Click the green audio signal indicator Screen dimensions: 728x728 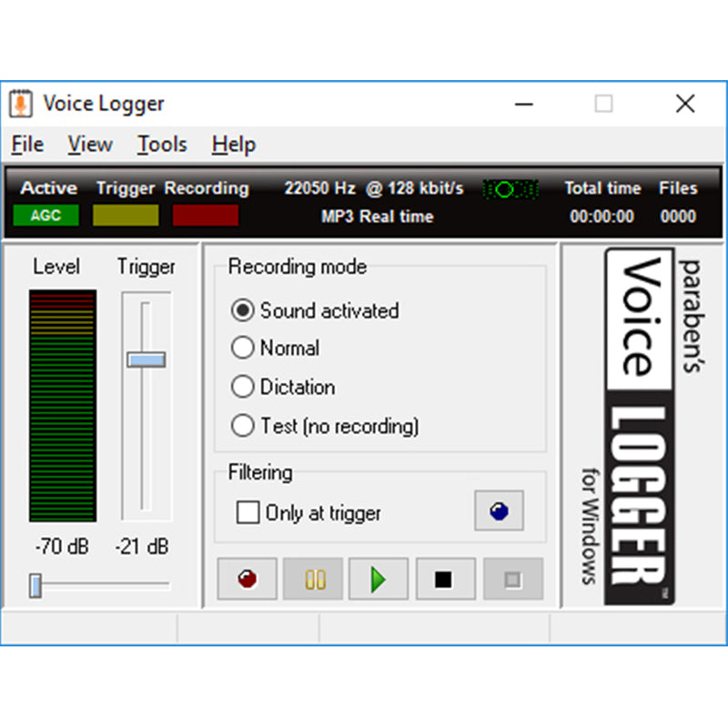tap(511, 189)
